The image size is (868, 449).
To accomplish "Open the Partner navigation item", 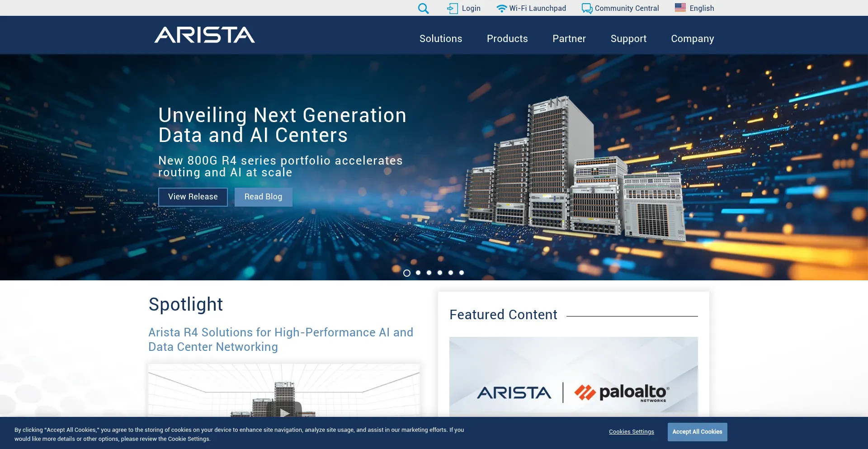I will coord(569,39).
